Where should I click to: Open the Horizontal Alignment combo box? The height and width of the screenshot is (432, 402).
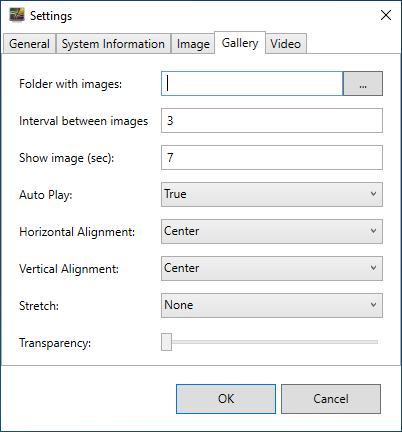pos(272,231)
